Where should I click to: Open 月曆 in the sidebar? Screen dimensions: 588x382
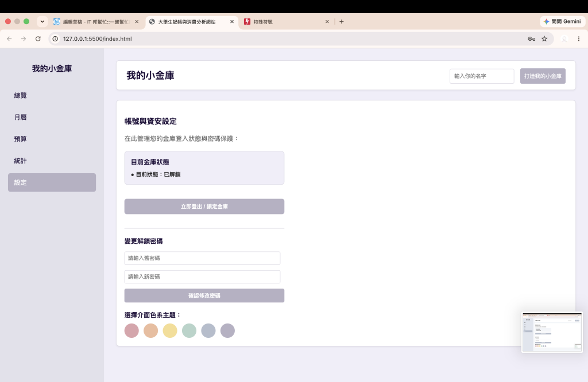[x=52, y=117]
